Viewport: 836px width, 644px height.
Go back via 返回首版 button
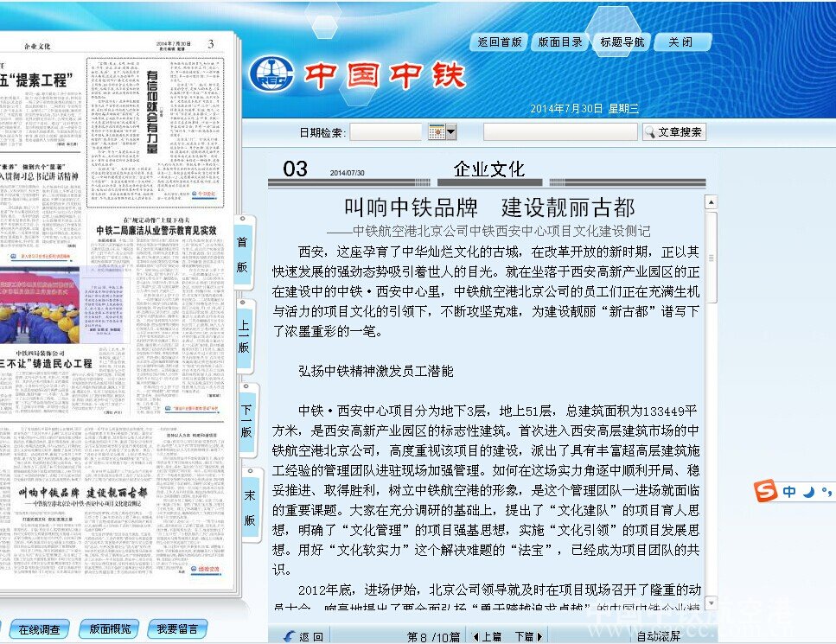coord(499,42)
